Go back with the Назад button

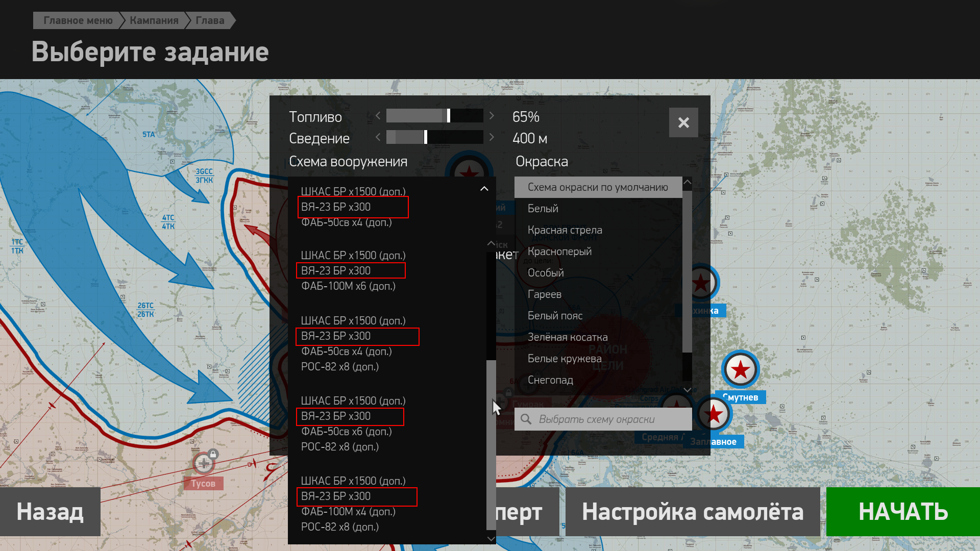click(50, 512)
